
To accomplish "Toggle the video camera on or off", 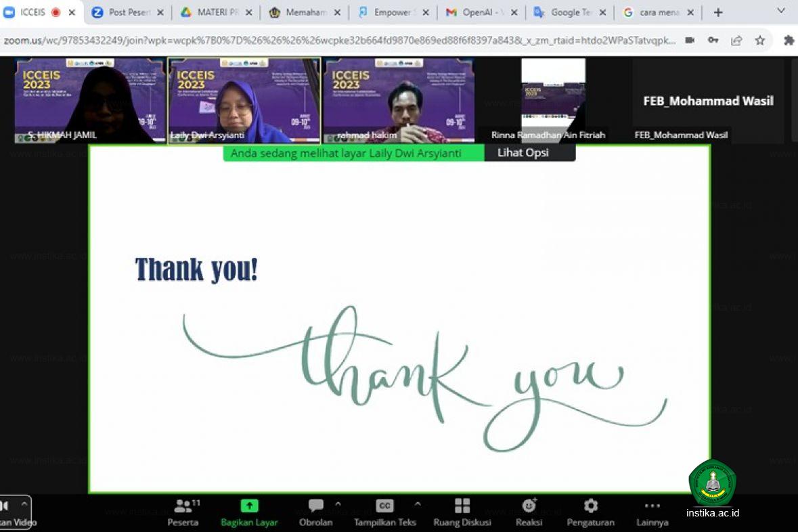I will 5,506.
